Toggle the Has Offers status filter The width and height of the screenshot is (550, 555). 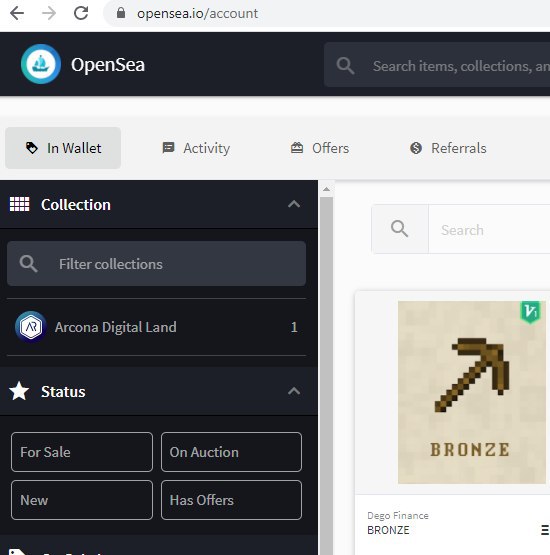231,500
